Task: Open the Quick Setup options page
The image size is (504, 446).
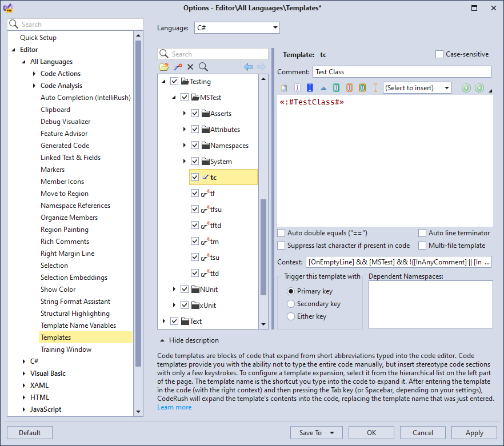Action: point(38,38)
